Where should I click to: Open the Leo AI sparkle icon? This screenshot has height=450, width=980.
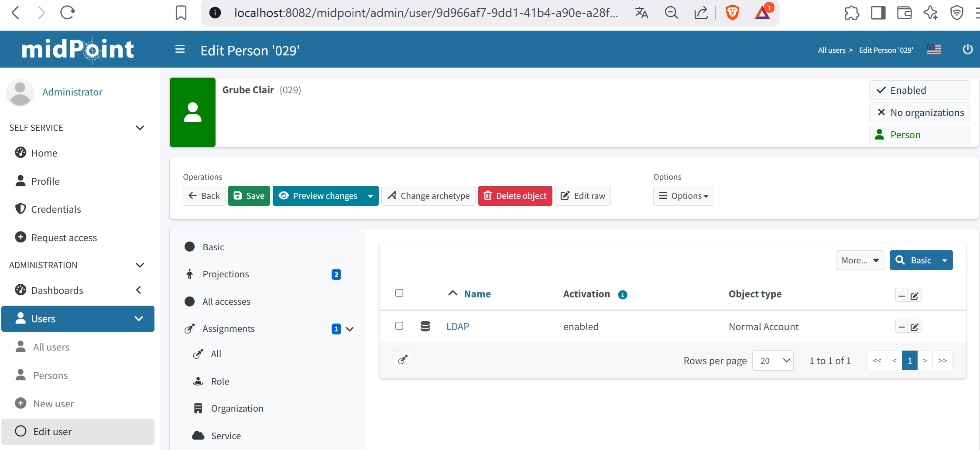pos(931,13)
